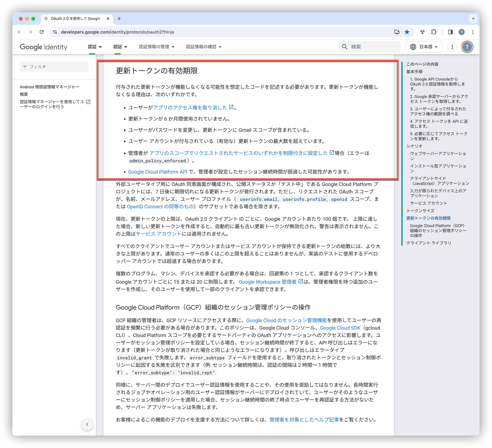The image size is (492, 448).
Task: Click the フィルタ filter input in the sidebar
Action: click(x=54, y=67)
